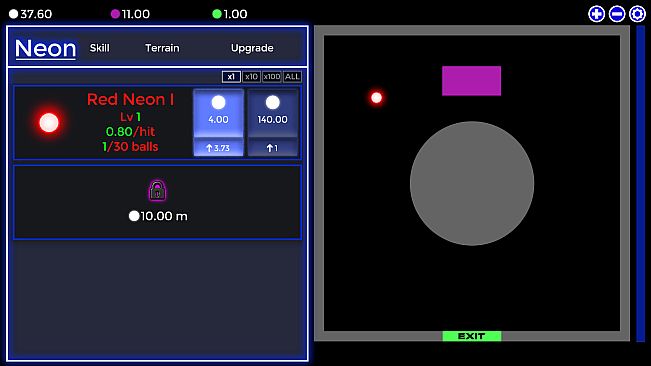Click the Red Neon I ball icon
This screenshot has height=366, width=651.
[49, 123]
